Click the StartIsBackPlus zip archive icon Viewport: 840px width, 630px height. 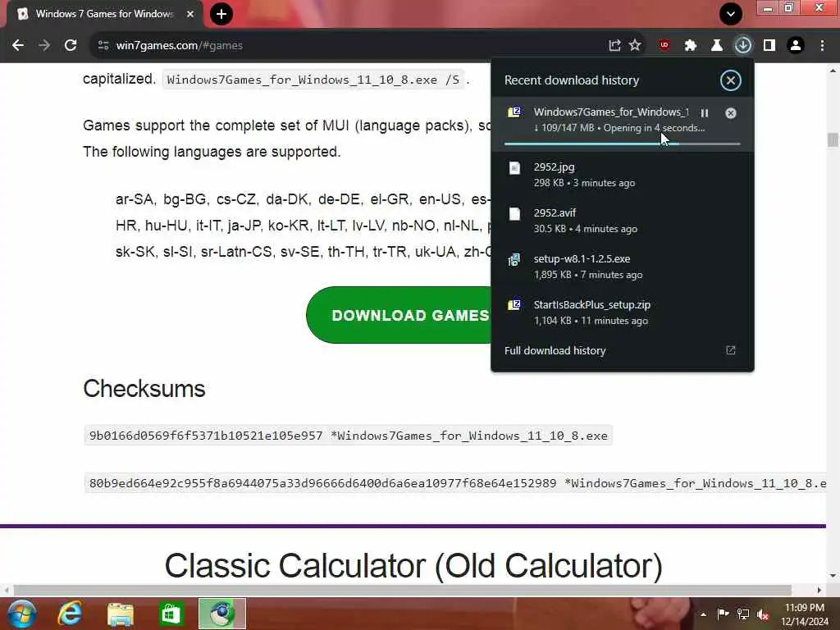click(x=514, y=305)
